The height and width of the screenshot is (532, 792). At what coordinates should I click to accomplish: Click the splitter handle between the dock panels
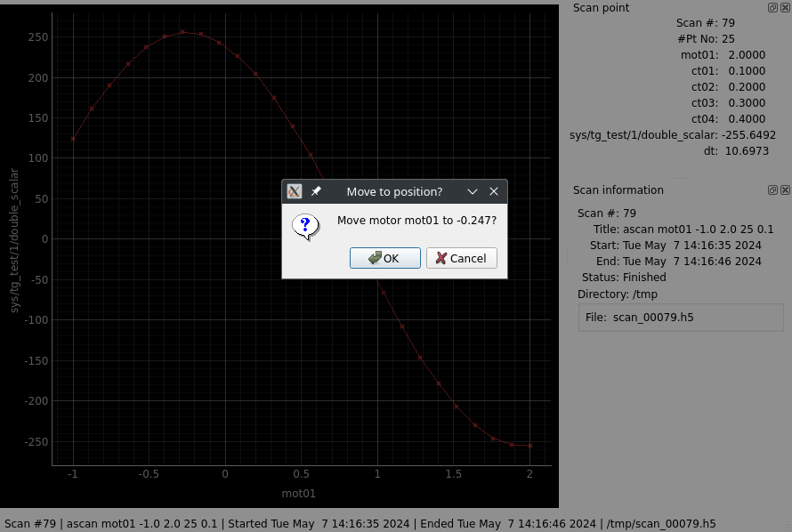[x=682, y=178]
